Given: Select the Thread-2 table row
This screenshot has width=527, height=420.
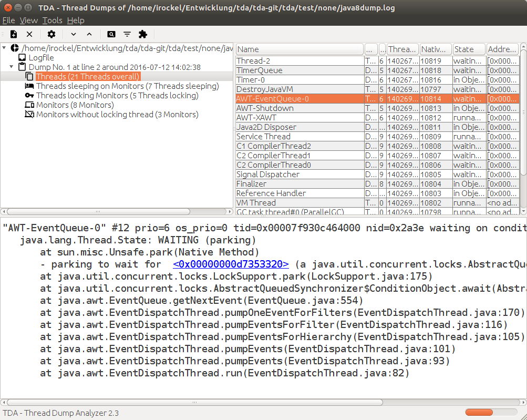Looking at the screenshot, I should pos(377,61).
